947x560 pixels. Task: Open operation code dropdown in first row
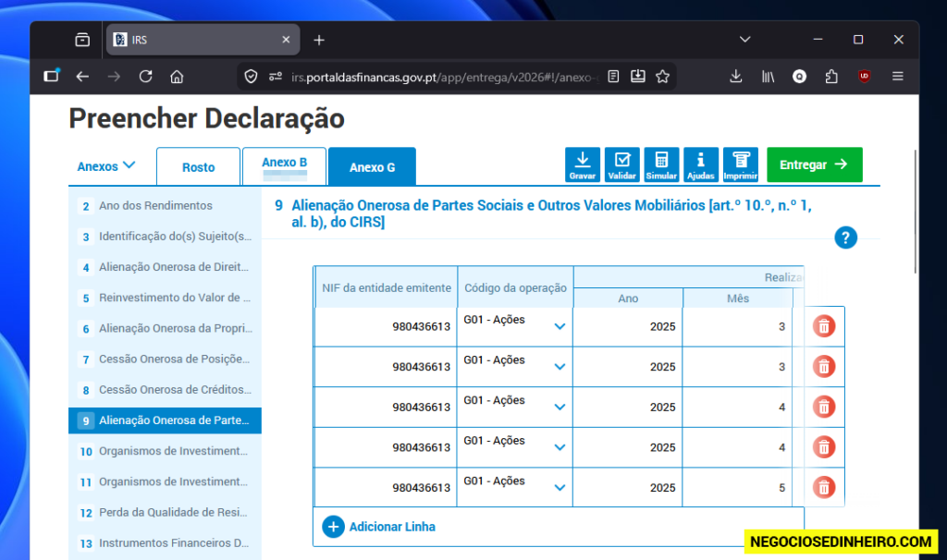pos(560,326)
